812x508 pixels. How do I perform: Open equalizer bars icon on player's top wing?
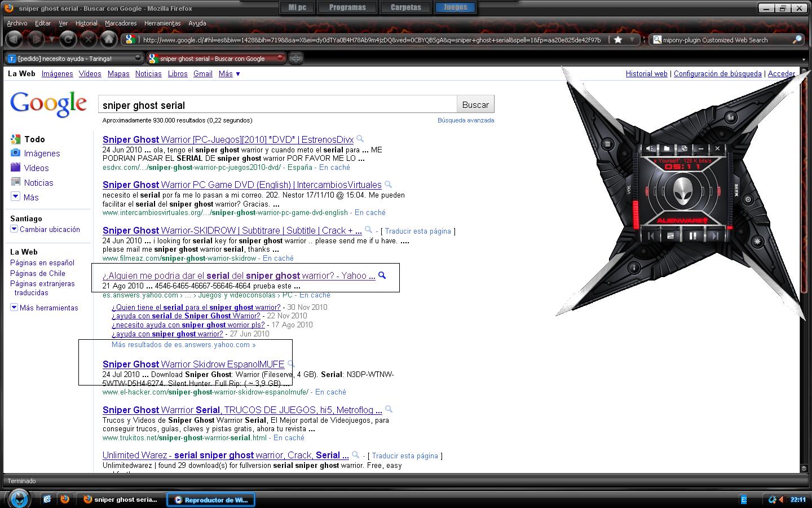(x=731, y=117)
